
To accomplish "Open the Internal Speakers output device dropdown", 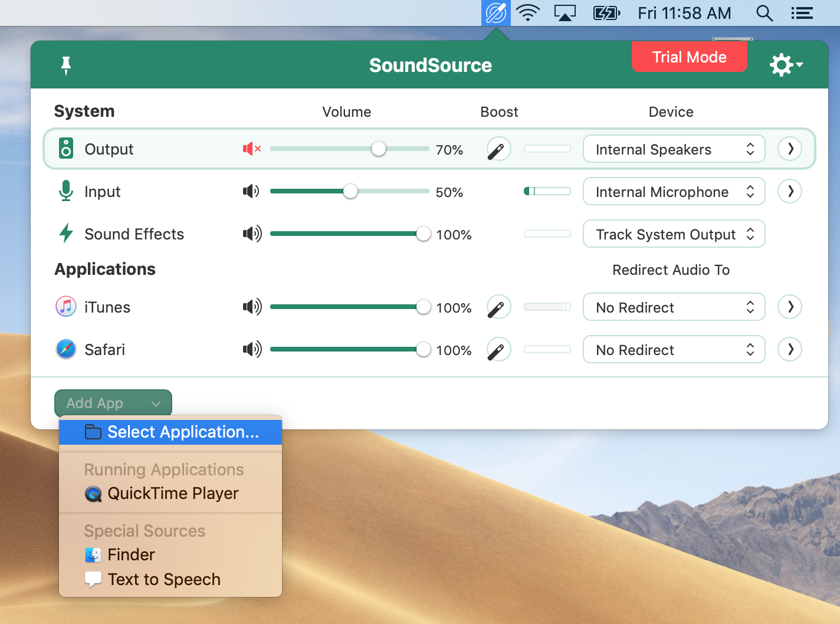I will [x=674, y=149].
